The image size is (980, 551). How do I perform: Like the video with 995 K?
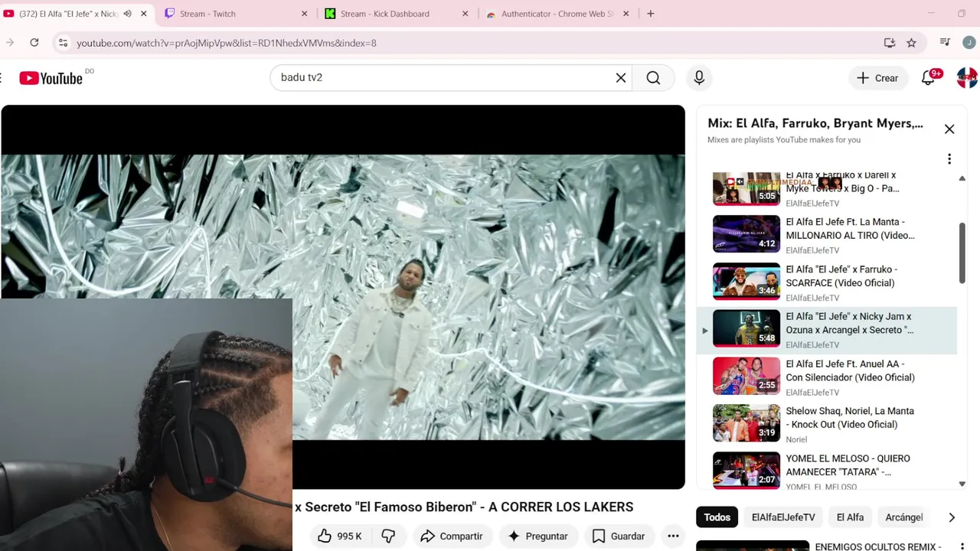339,536
